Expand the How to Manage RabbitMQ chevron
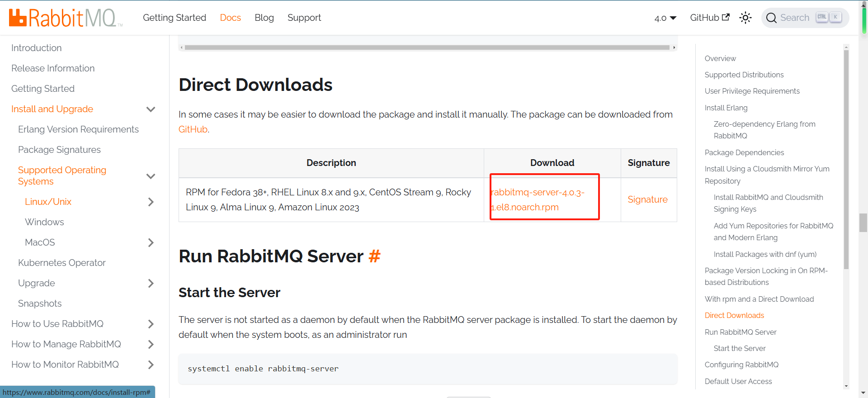 151,344
